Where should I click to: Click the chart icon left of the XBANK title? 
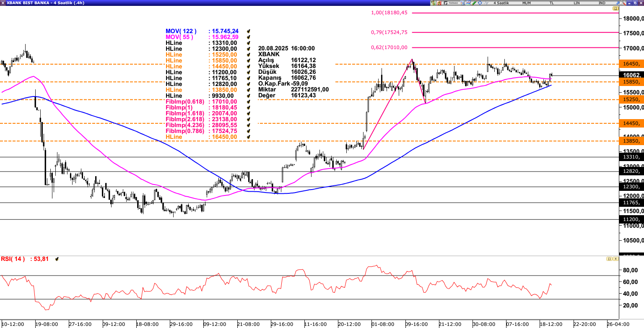(x=3, y=3)
